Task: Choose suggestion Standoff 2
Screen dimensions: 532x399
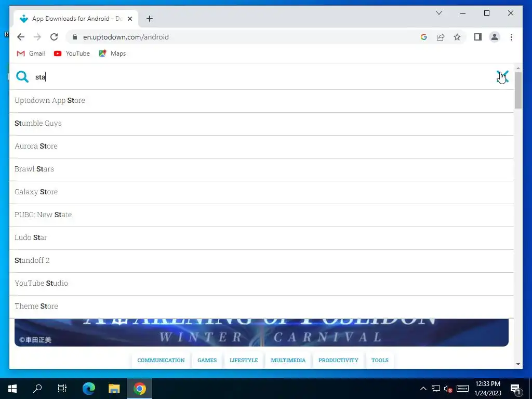Action: click(261, 261)
